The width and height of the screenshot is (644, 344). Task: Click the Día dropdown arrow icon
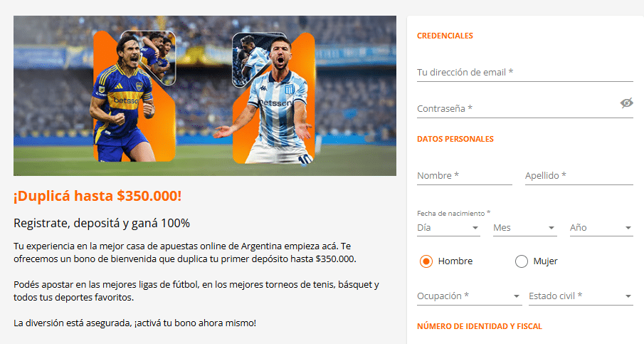click(475, 228)
